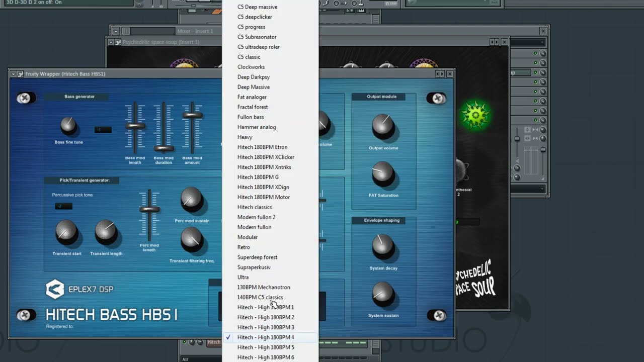The height and width of the screenshot is (362, 644).
Task: Click the Transient start knob
Action: (x=66, y=233)
